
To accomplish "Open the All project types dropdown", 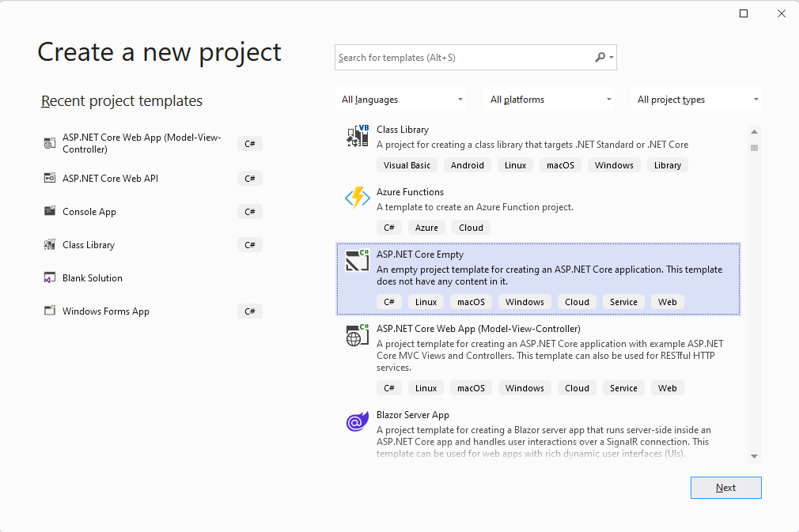I will click(x=696, y=100).
